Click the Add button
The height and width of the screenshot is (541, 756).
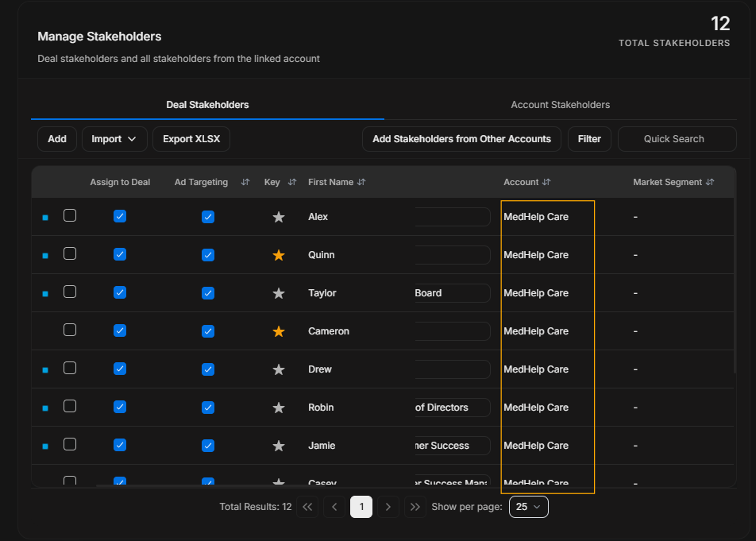[57, 139]
